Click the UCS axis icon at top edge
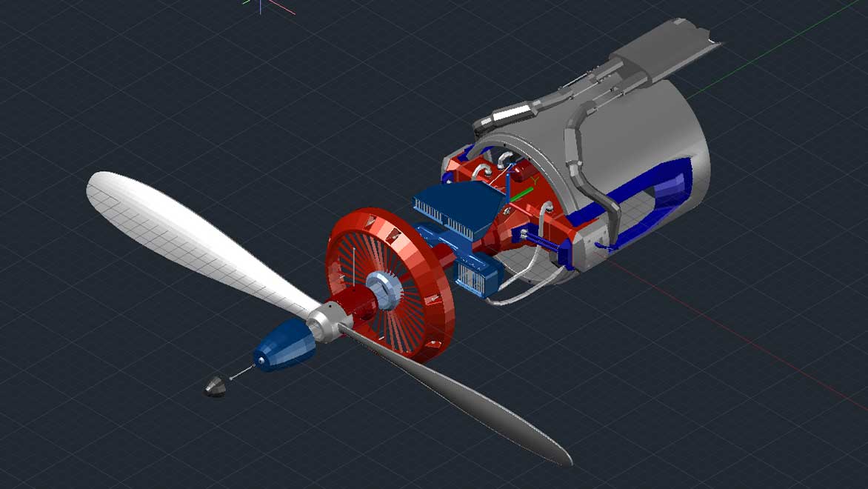 click(x=262, y=4)
